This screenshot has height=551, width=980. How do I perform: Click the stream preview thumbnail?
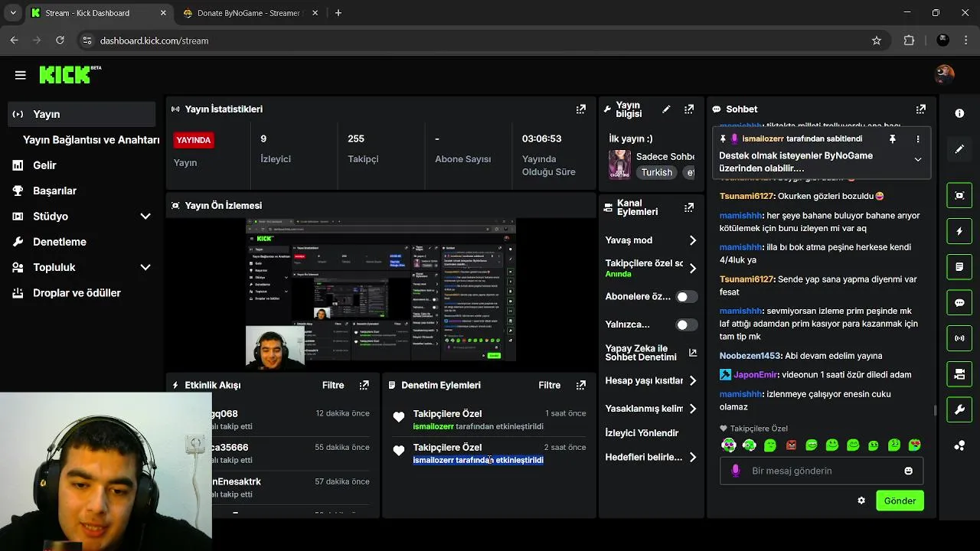381,290
